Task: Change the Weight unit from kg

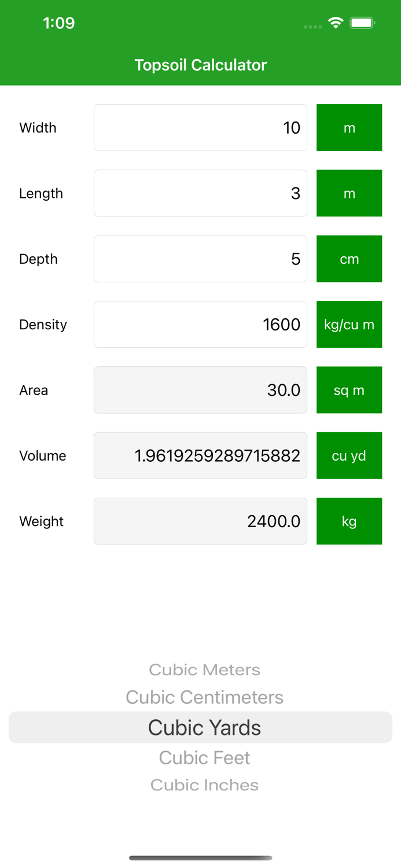Action: click(x=349, y=521)
